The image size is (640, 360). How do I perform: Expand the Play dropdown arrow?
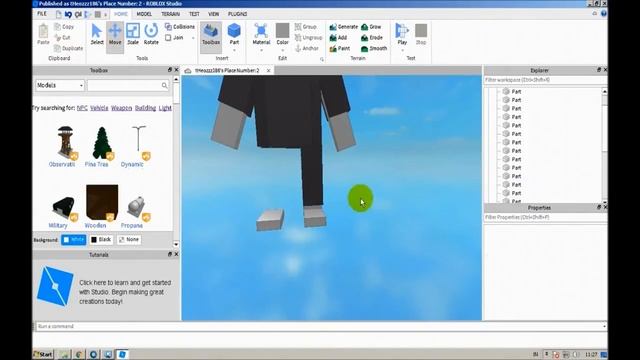coord(402,50)
